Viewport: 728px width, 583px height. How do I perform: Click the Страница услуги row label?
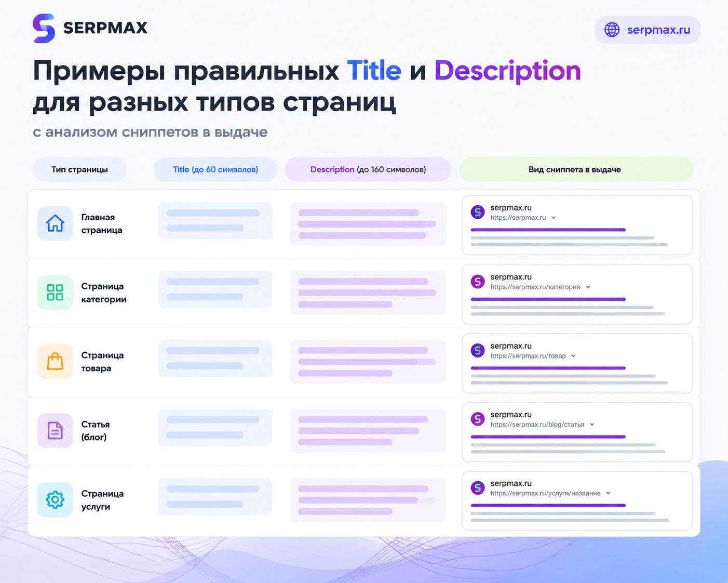click(102, 500)
